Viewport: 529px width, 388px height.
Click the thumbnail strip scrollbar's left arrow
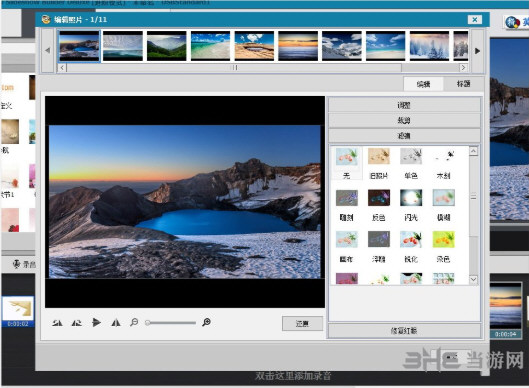click(x=62, y=67)
